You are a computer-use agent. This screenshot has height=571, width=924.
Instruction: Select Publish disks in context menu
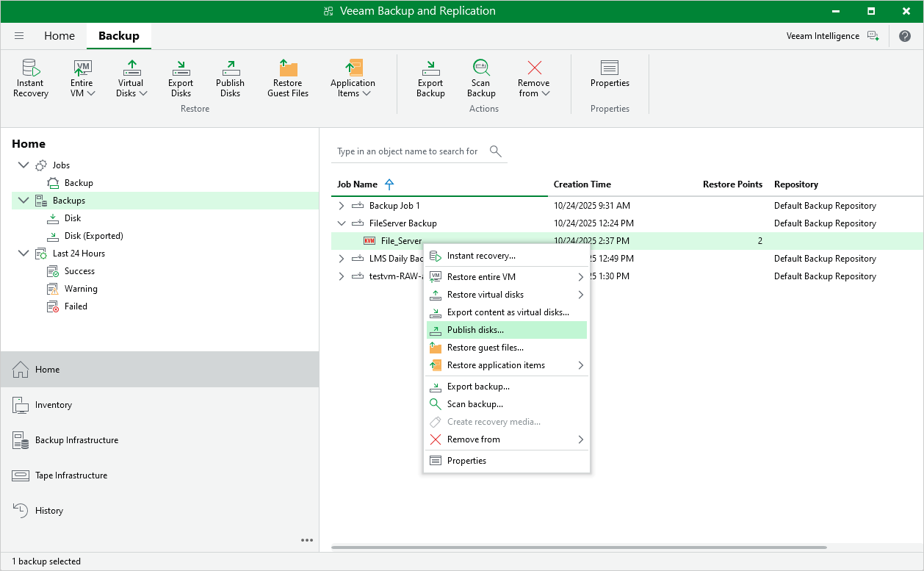coord(475,330)
